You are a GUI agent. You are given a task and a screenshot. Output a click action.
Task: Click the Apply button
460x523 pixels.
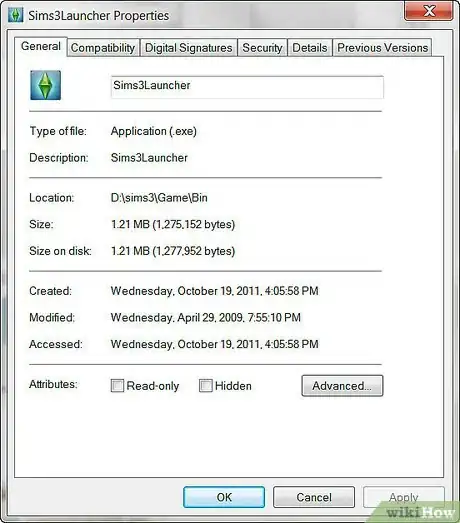coord(404,497)
